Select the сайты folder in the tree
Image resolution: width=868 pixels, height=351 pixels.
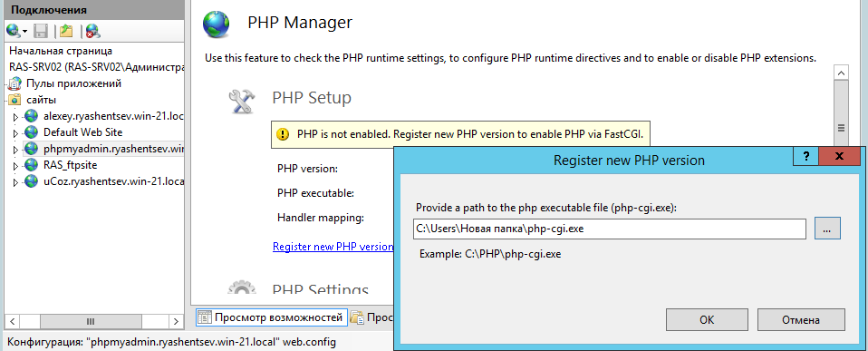[41, 101]
